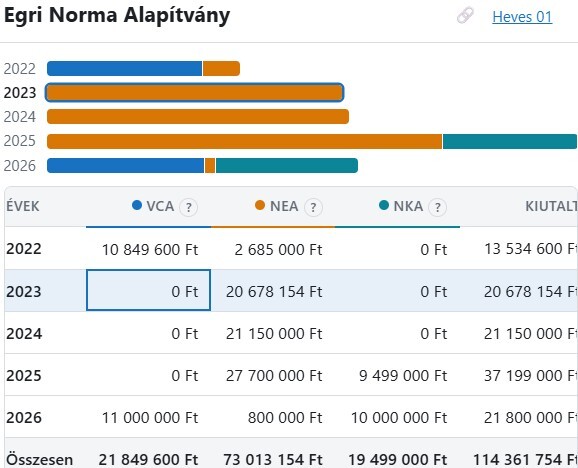Select the 2026 blue VCA bar segment
The image size is (578, 468).
(125, 165)
